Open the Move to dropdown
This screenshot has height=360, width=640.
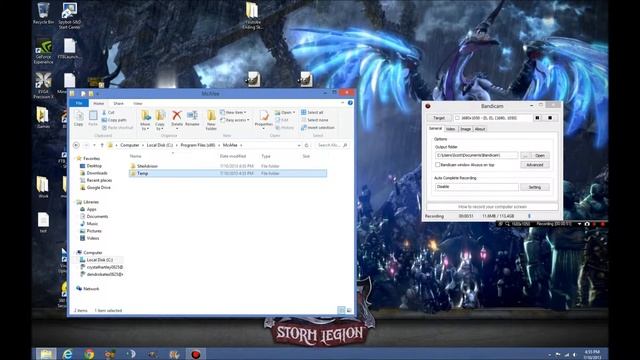[145, 120]
